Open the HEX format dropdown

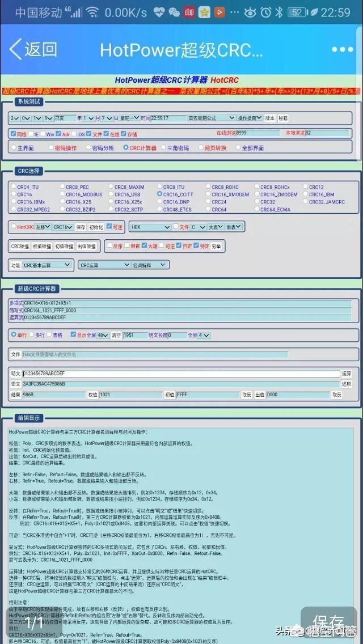[x=150, y=227]
